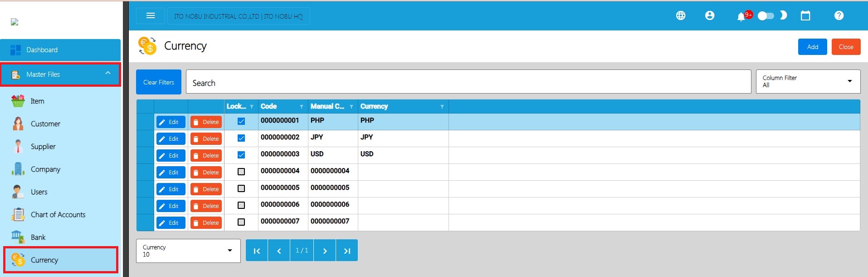The image size is (868, 277).
Task: Click the Code column filter icon
Action: pyautogui.click(x=302, y=107)
